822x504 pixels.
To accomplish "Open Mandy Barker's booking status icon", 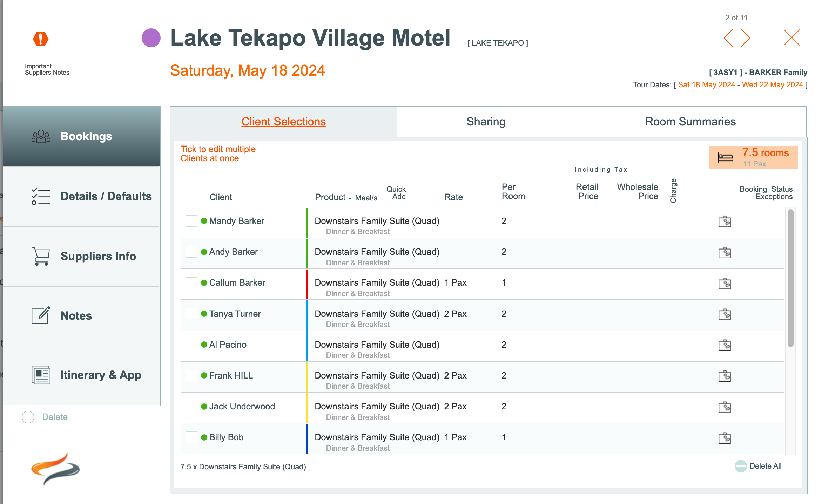I will [725, 222].
